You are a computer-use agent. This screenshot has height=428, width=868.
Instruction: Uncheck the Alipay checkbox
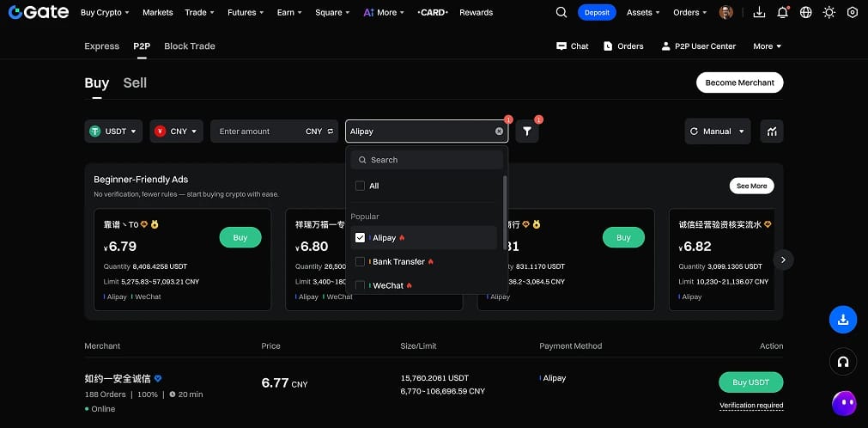pos(360,237)
